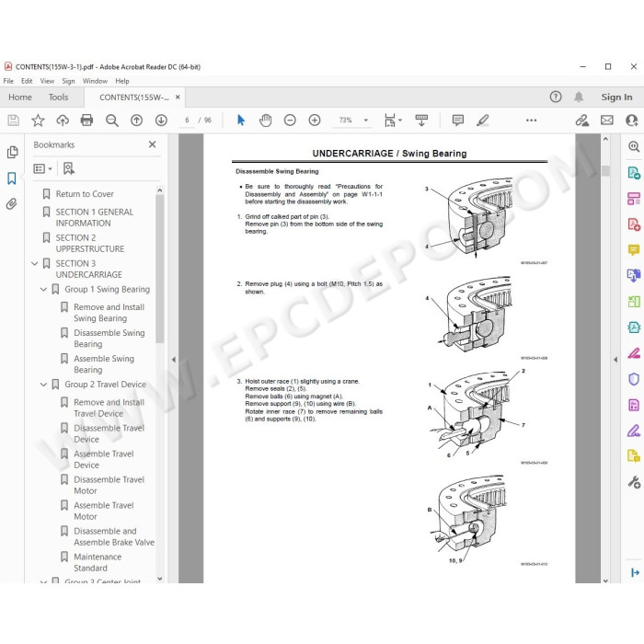Collapse SECTION 3 UNDERCARRIAGE bookmark
This screenshot has width=644, height=644.
pos(35,263)
